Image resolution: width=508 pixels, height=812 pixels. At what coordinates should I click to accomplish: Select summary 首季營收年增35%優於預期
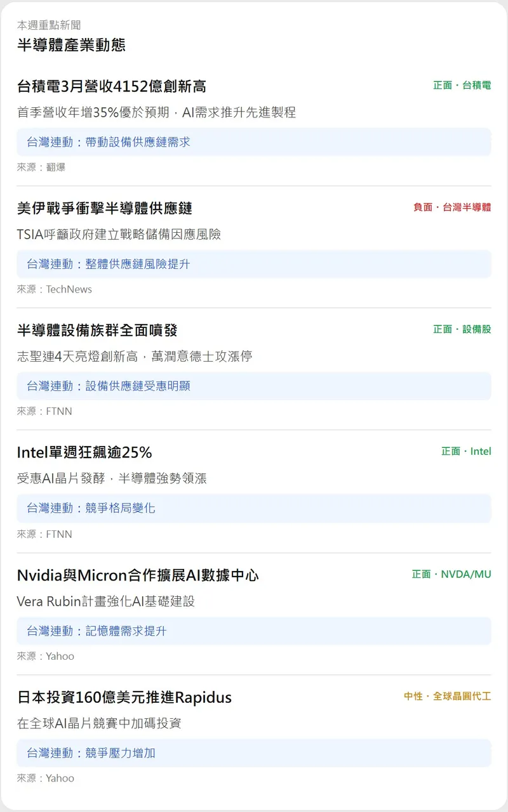point(93,112)
